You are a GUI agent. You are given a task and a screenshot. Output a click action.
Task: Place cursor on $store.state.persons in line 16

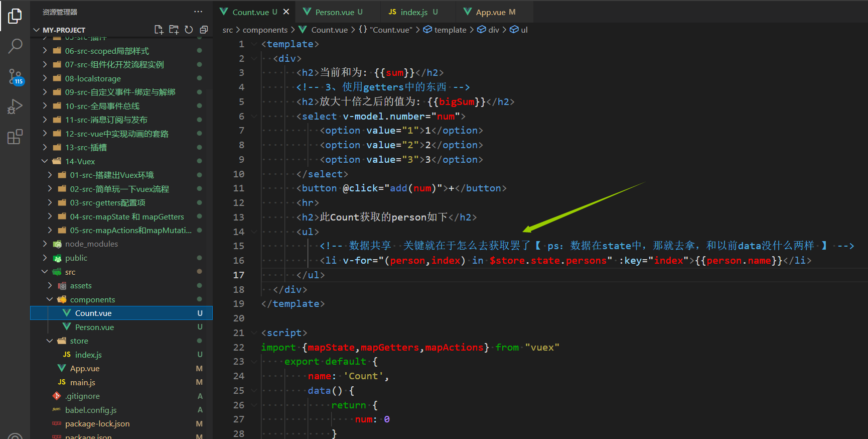(x=548, y=261)
